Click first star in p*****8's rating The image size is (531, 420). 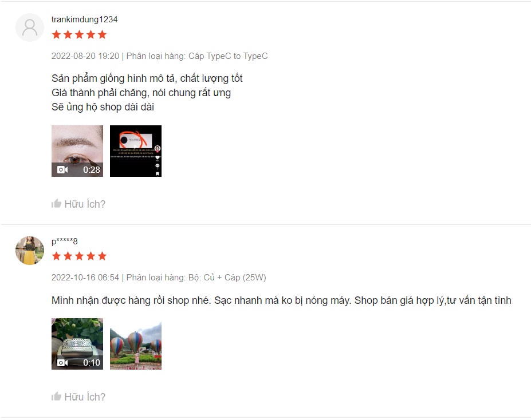(57, 256)
